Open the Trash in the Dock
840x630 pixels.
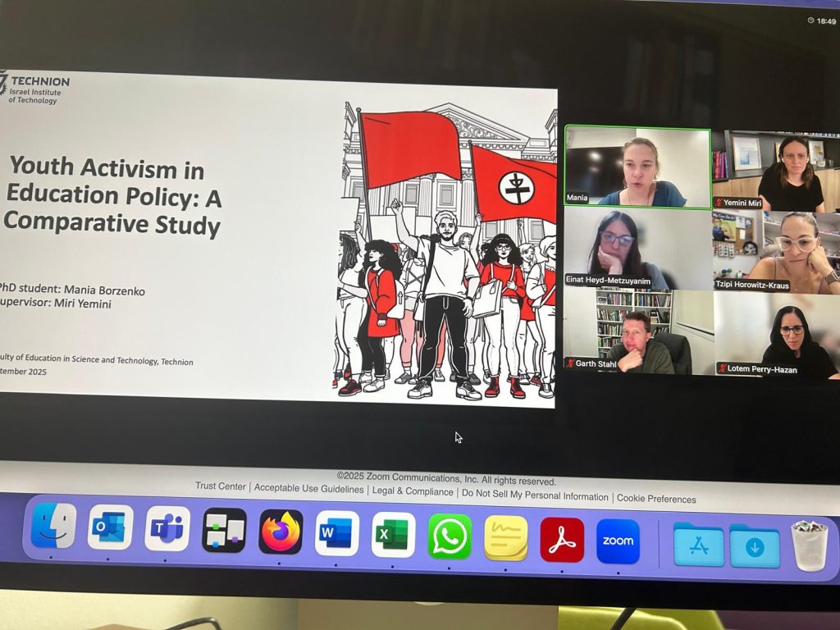pos(810,546)
